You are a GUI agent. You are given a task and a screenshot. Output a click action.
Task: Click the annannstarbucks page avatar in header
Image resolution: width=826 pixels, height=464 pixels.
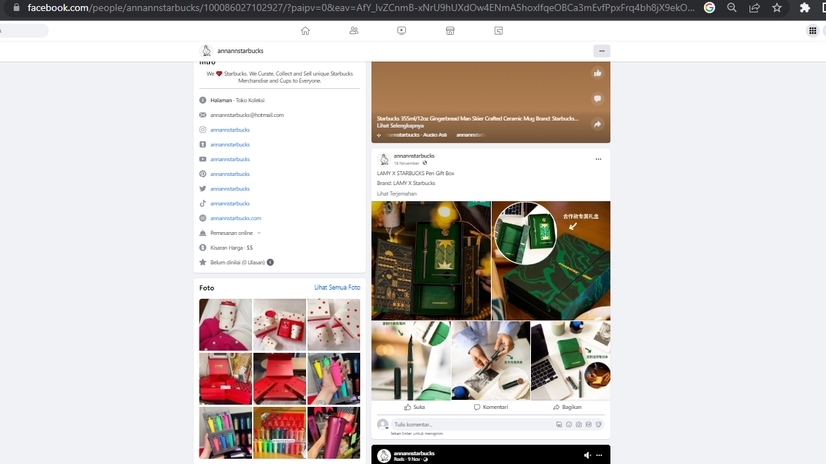206,51
